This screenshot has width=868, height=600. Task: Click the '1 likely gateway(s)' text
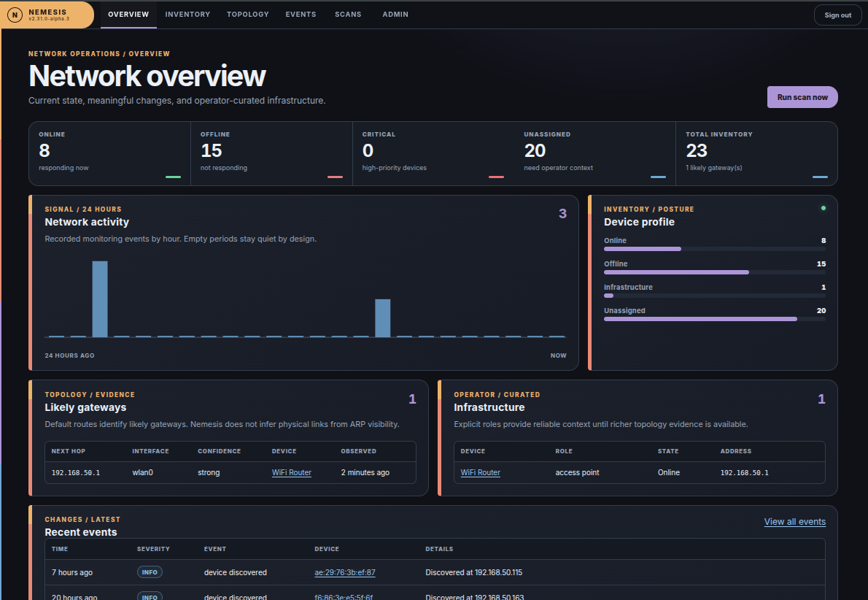click(x=713, y=168)
